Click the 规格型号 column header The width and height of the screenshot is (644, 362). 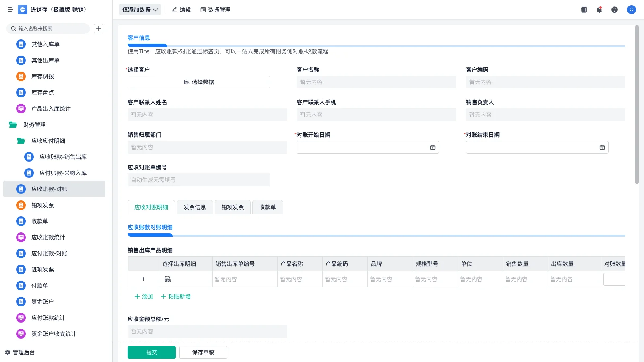435,264
